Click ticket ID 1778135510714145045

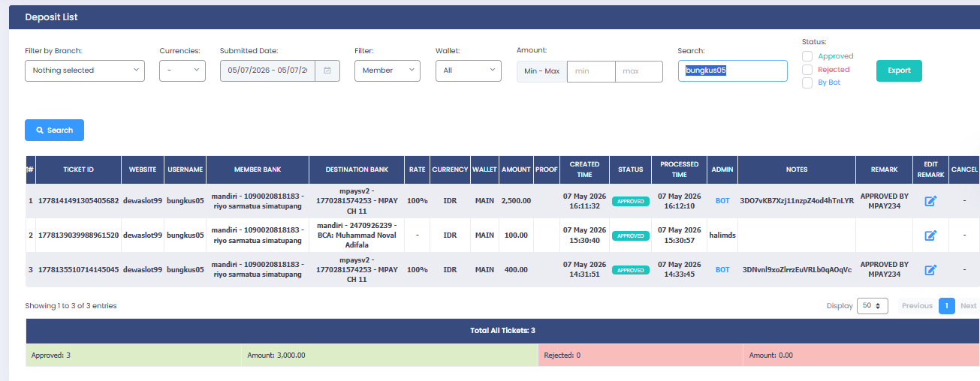click(78, 270)
